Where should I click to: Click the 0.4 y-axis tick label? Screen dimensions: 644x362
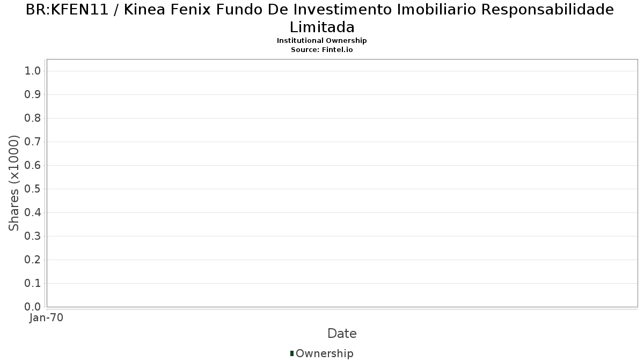pyautogui.click(x=33, y=212)
